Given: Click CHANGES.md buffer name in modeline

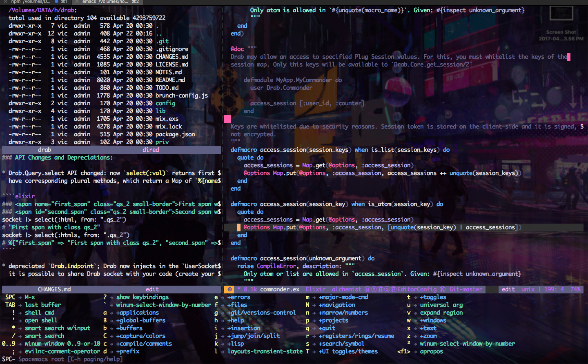Looking at the screenshot, I should pos(54,289).
